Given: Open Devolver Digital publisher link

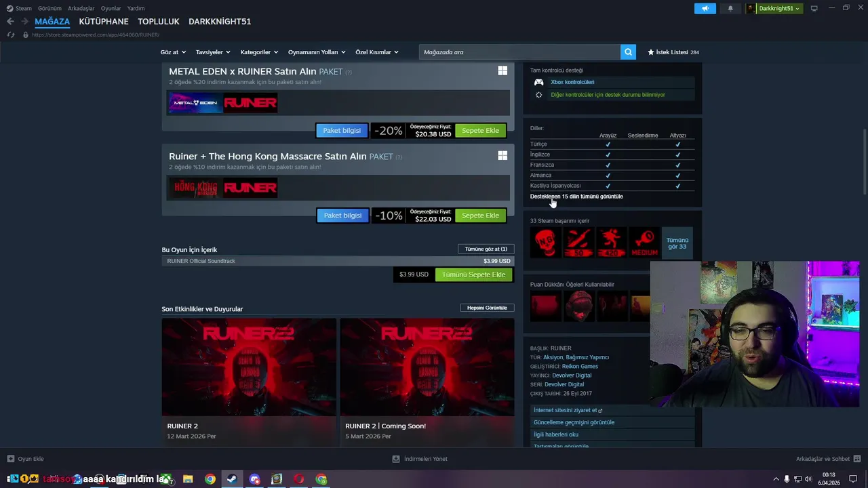Looking at the screenshot, I should pyautogui.click(x=572, y=375).
